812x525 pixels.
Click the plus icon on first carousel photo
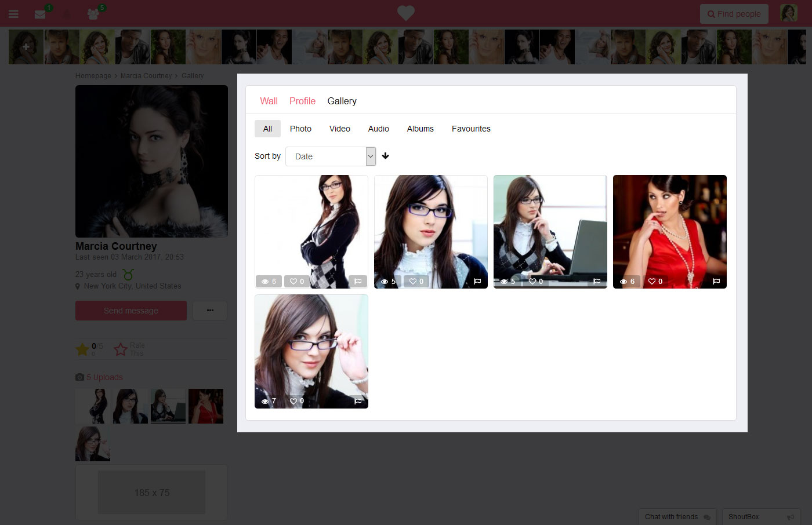pyautogui.click(x=26, y=47)
